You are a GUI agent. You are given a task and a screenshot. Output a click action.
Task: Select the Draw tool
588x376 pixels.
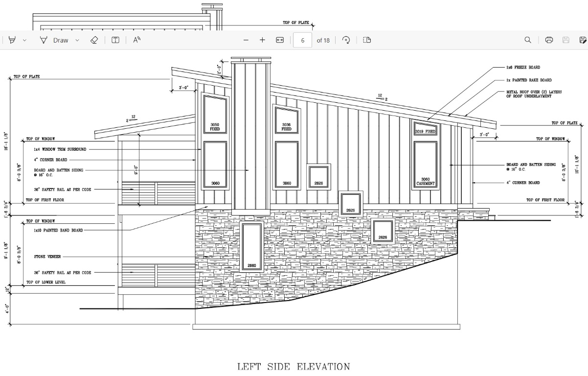(x=54, y=40)
